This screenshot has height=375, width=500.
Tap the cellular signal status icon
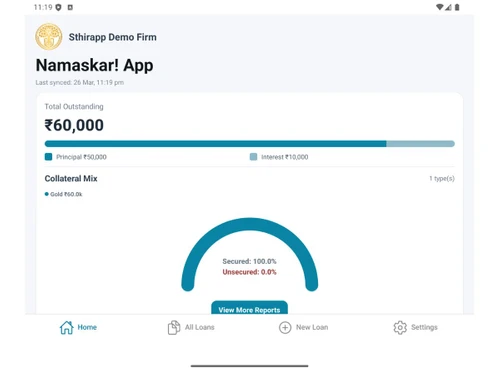pos(448,7)
